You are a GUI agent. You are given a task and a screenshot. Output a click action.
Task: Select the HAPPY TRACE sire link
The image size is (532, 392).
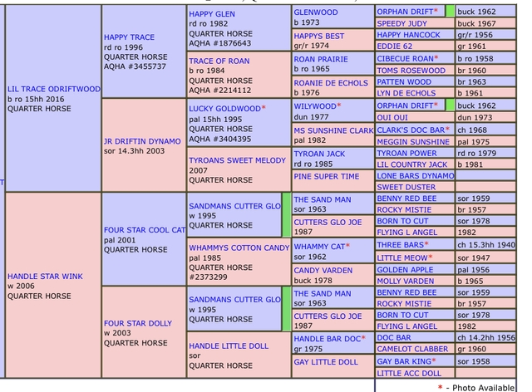(x=129, y=37)
